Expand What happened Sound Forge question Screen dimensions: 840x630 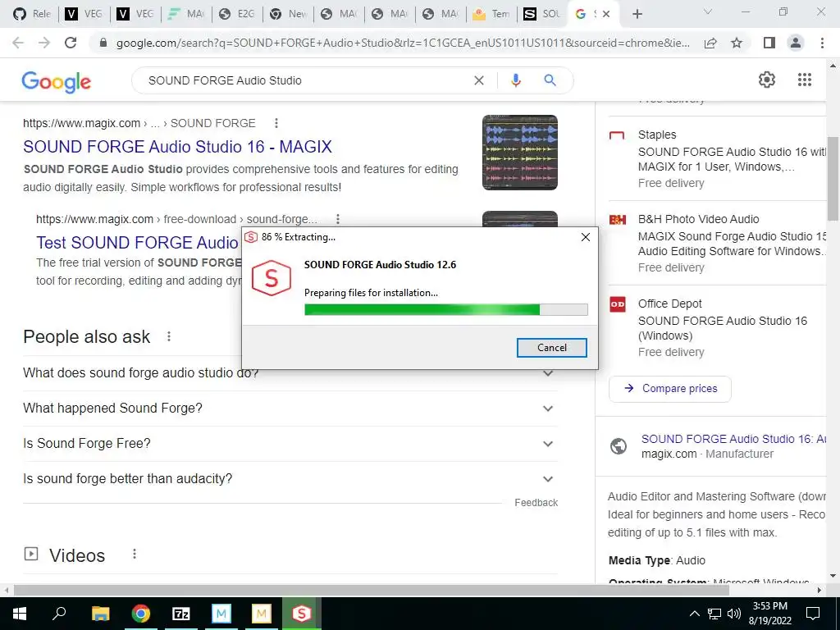tap(290, 409)
